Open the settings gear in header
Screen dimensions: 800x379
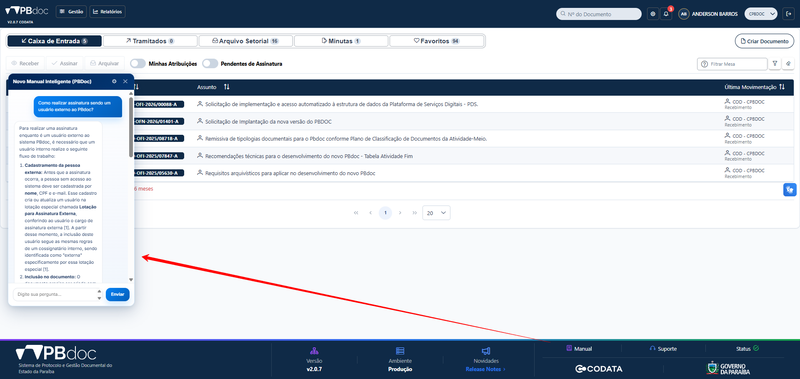(x=653, y=14)
